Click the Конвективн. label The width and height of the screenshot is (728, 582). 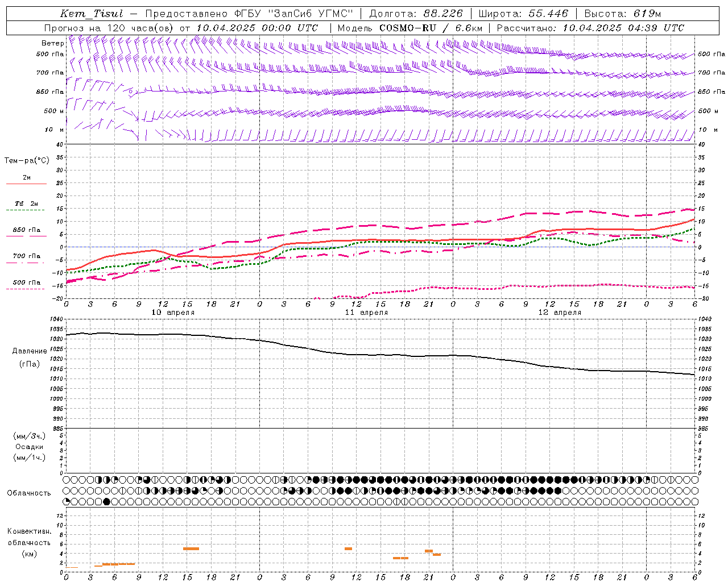pos(29,531)
